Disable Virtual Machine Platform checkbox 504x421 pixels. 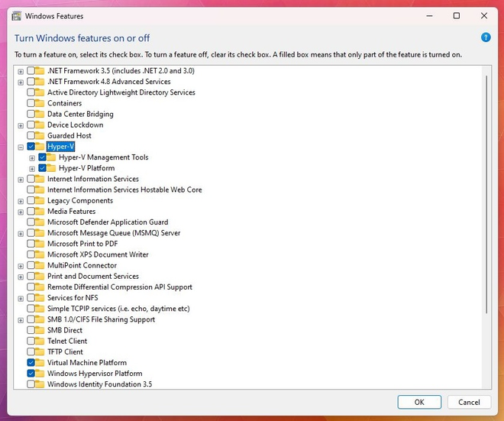pos(31,362)
